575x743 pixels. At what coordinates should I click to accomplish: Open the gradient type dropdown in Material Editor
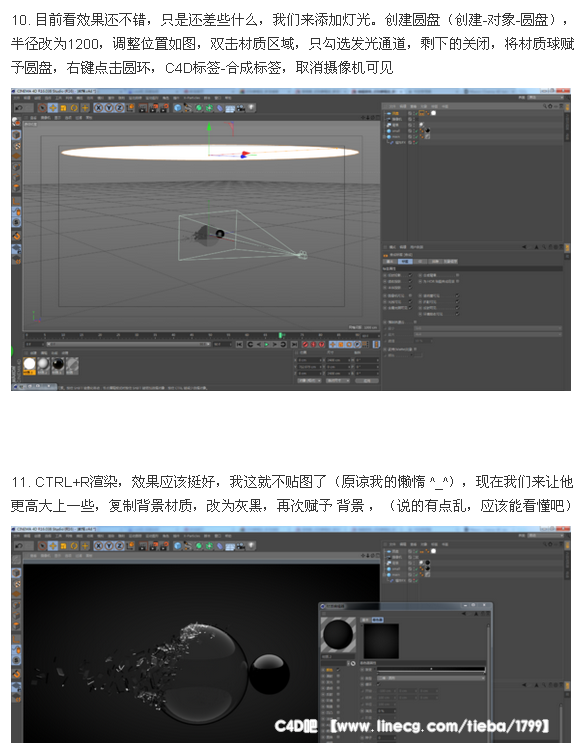431,678
